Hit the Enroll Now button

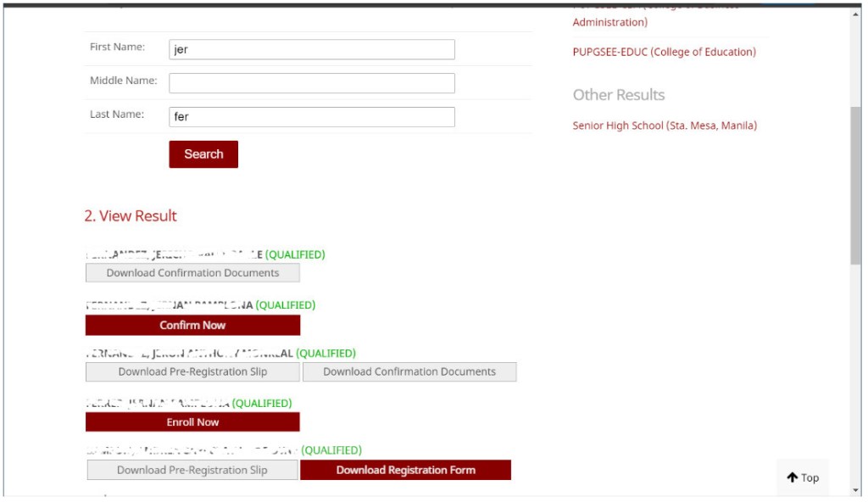pyautogui.click(x=192, y=421)
